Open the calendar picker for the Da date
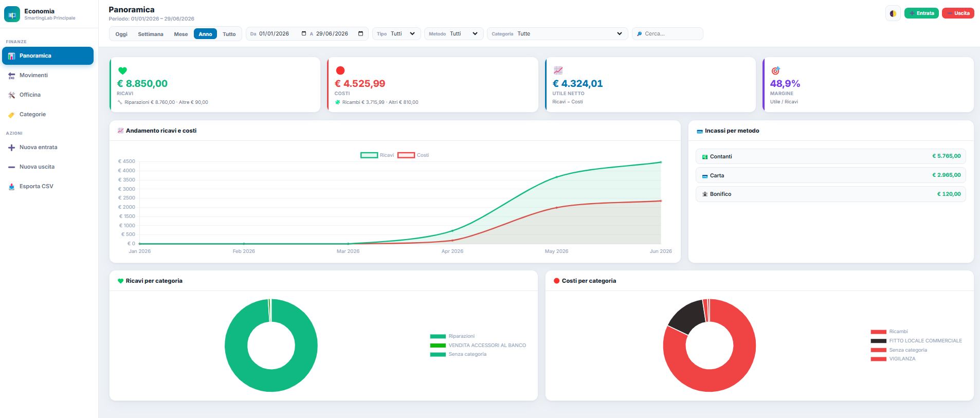Screen dimensions: 980x418 coord(303,34)
